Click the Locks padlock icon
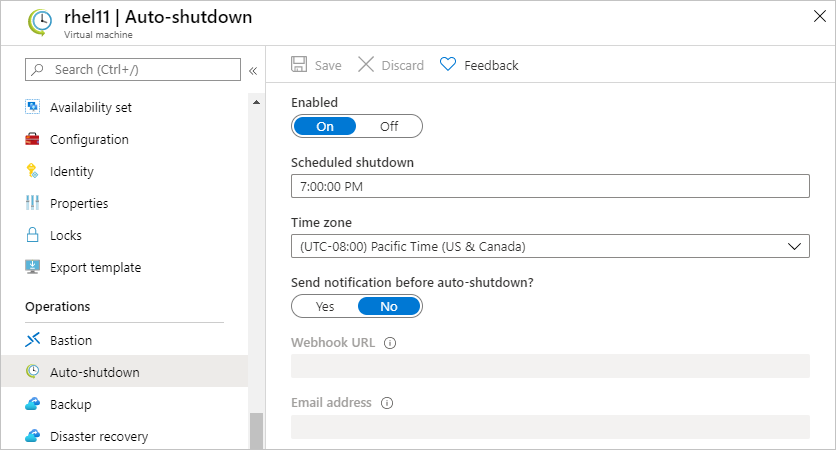The height and width of the screenshot is (450, 836). coord(33,235)
